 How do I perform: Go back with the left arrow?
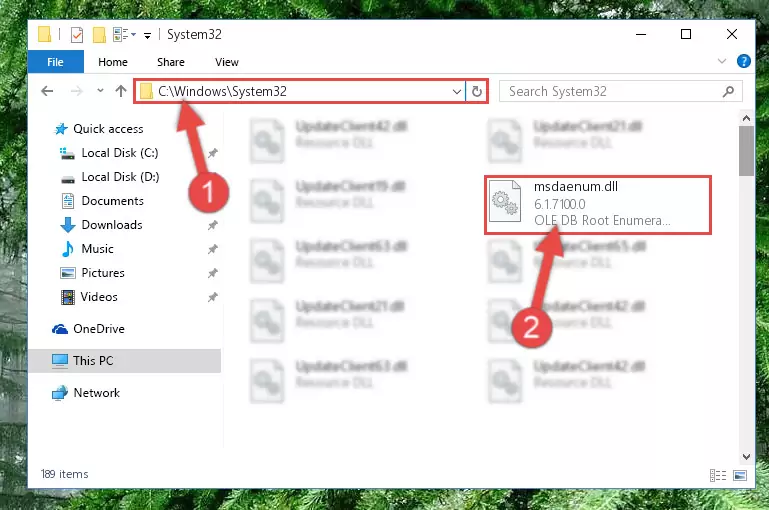[x=47, y=91]
